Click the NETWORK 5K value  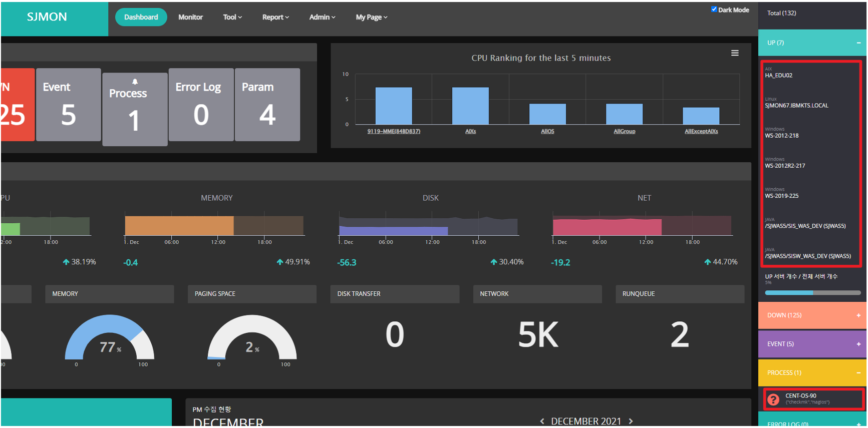pos(538,334)
